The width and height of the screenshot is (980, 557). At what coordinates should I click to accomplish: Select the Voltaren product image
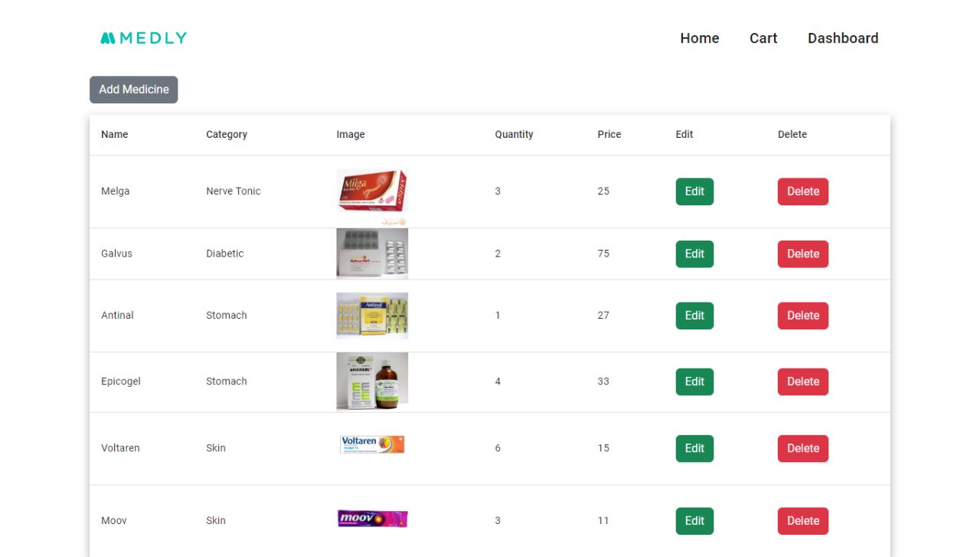(372, 444)
